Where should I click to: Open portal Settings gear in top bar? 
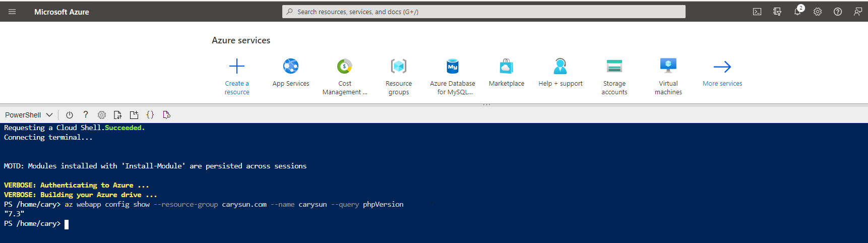[818, 12]
